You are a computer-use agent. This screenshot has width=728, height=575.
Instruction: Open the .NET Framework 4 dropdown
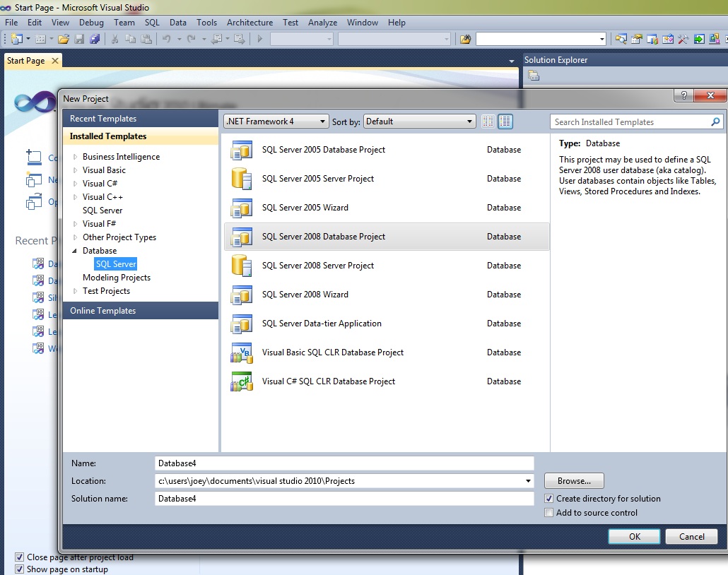pyautogui.click(x=276, y=121)
